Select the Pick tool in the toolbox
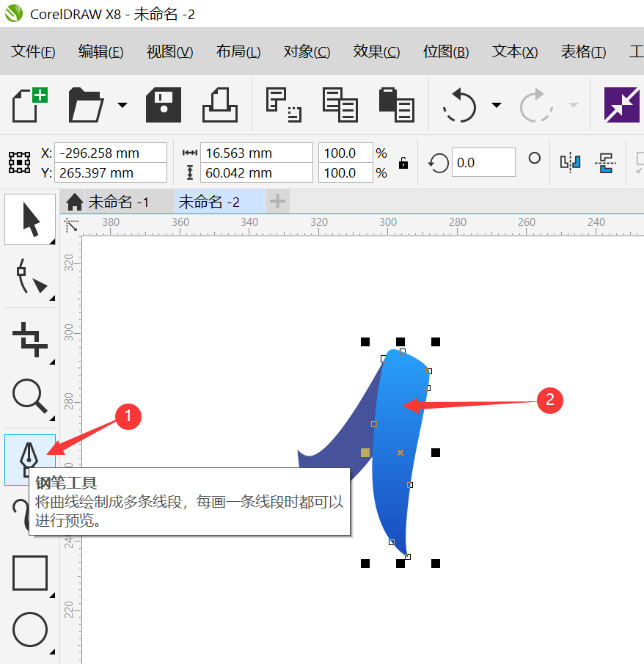 pyautogui.click(x=29, y=219)
